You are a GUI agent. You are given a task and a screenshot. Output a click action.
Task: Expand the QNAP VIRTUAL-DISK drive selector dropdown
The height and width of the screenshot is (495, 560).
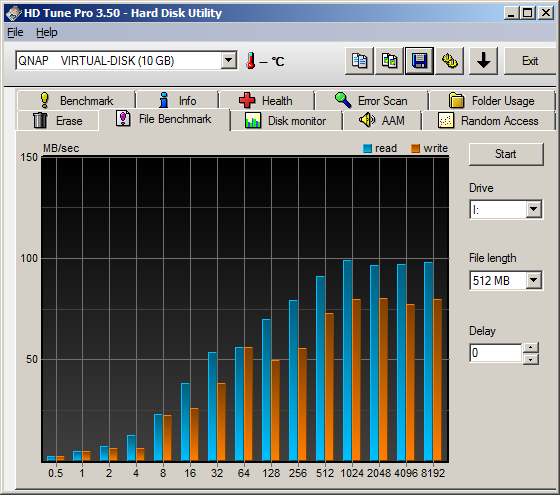tap(228, 60)
